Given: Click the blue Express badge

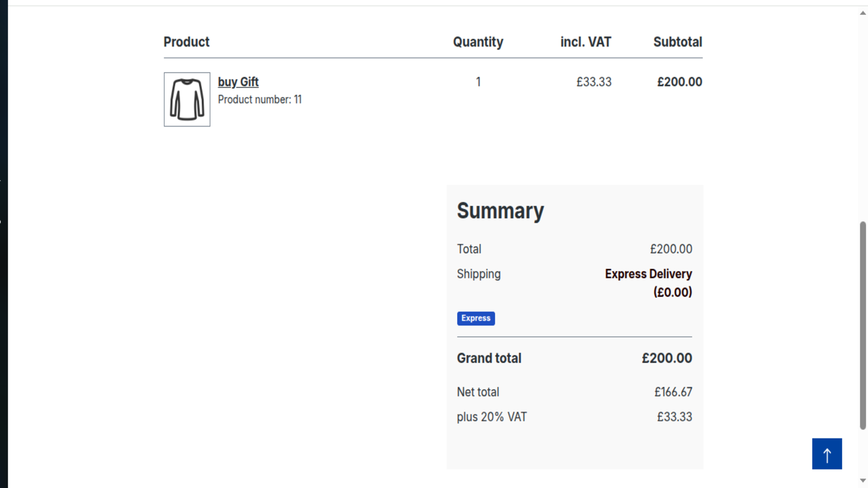Looking at the screenshot, I should pos(476,318).
